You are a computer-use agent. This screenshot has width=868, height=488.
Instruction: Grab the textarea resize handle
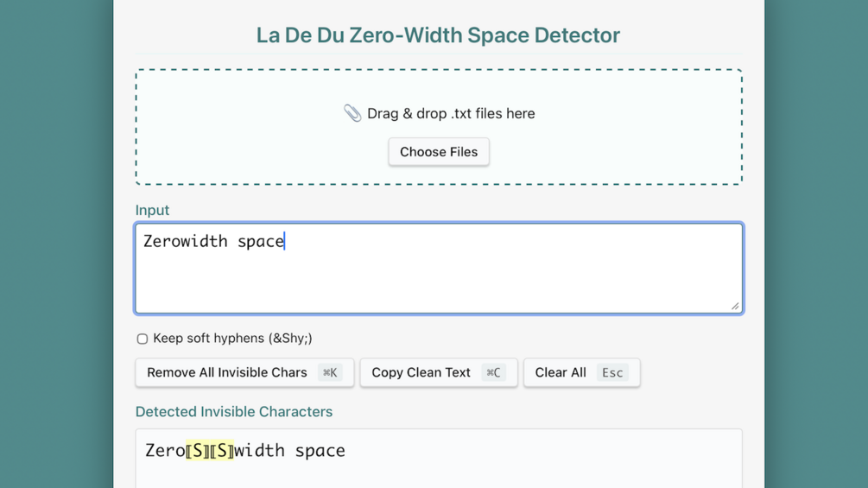(x=735, y=305)
